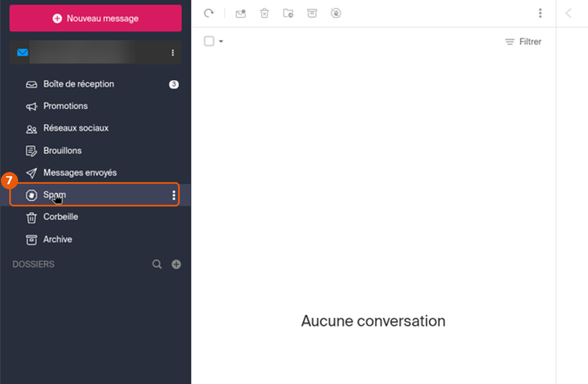The width and height of the screenshot is (588, 384).
Task: Open the Filtrer menu
Action: click(x=523, y=42)
